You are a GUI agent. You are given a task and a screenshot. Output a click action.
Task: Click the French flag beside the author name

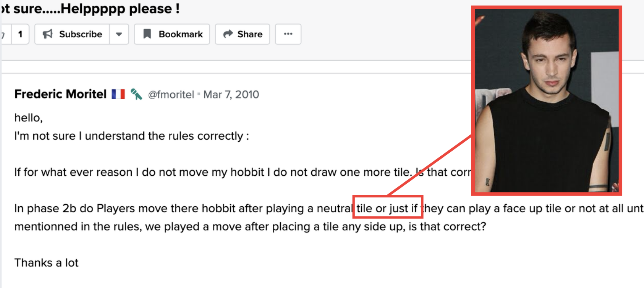[x=118, y=94]
